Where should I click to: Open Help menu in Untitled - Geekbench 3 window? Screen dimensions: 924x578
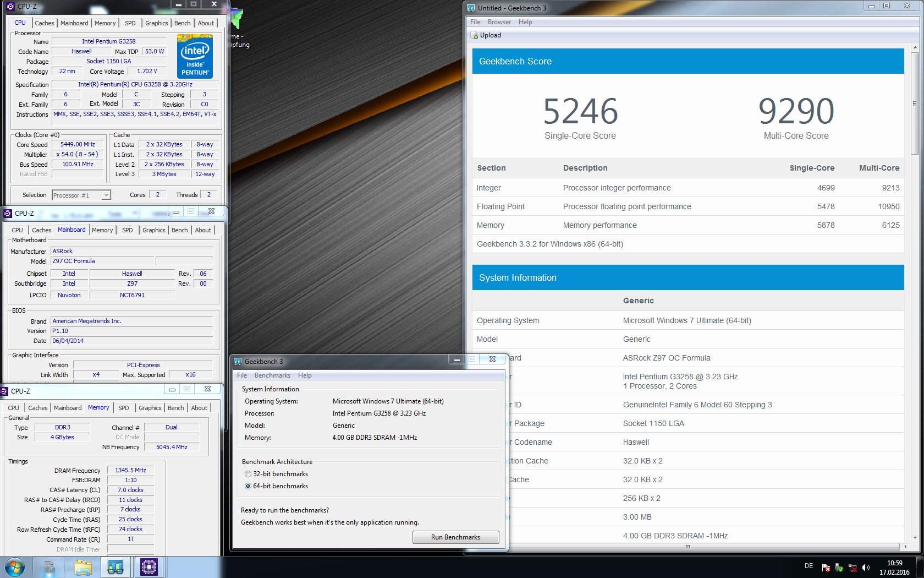click(x=525, y=22)
